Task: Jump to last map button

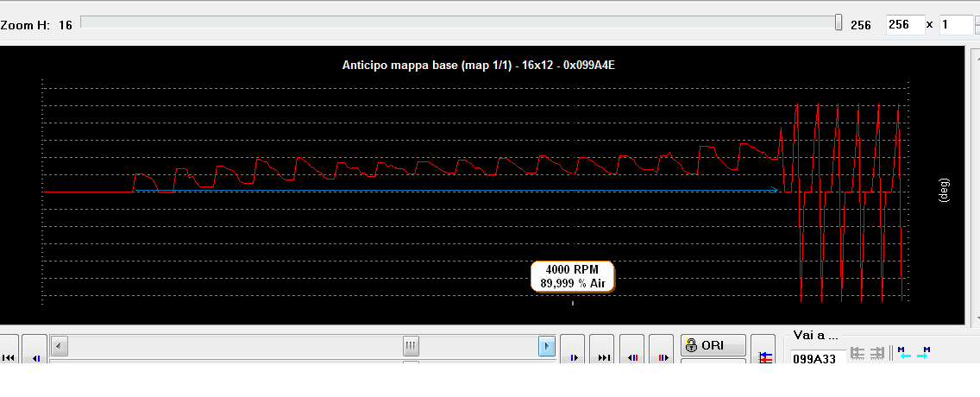Action: point(602,350)
